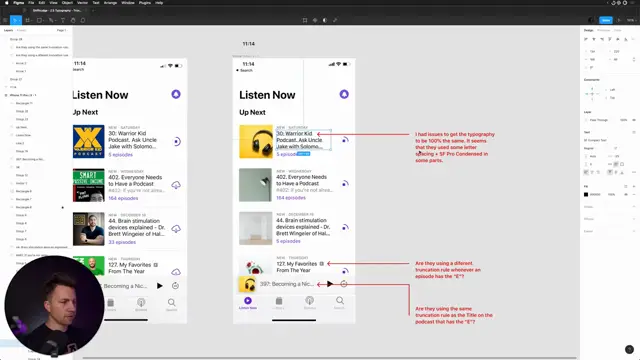Screen dimensions: 640x360
Task: Open the Help menu
Action: click(x=159, y=2)
